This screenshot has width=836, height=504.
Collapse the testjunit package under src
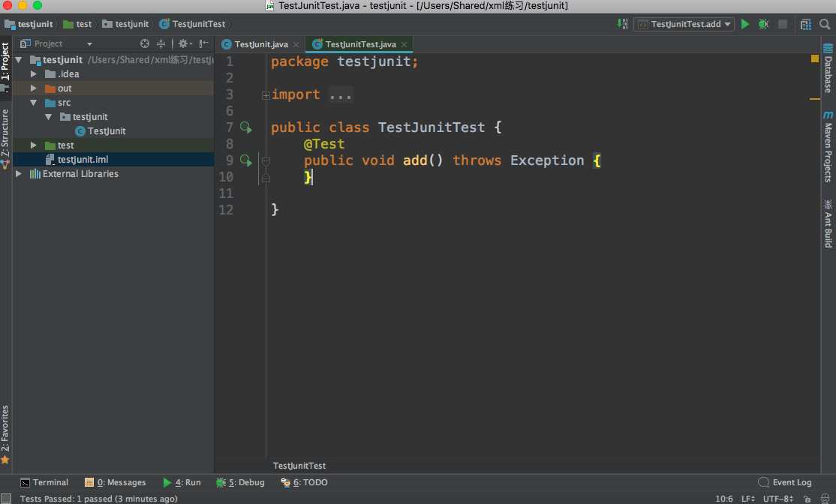(49, 117)
